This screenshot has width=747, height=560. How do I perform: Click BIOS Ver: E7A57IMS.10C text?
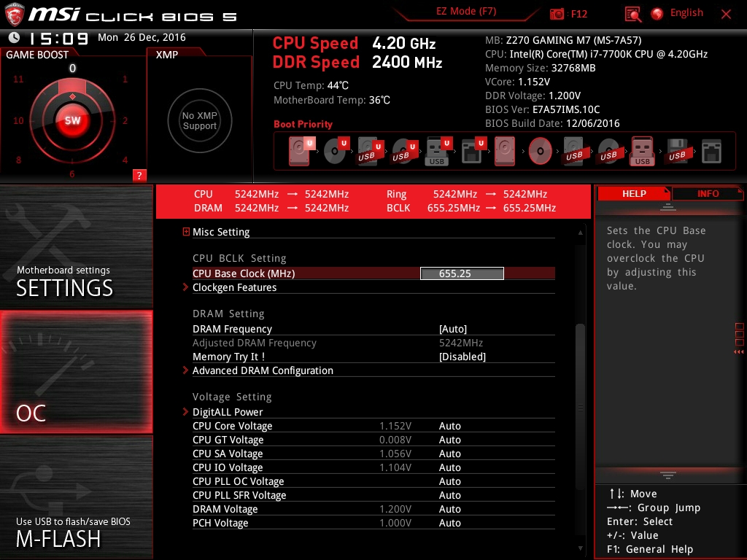pos(542,109)
